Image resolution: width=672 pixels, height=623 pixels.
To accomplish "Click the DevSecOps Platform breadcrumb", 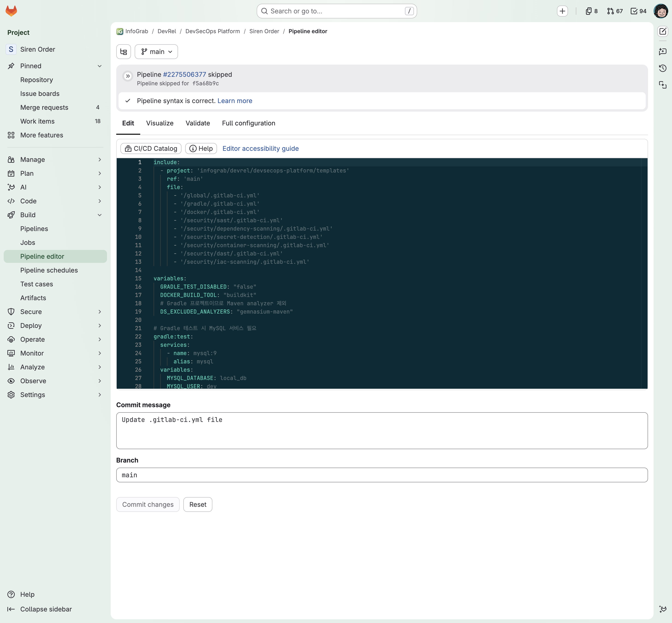I will 212,31.
